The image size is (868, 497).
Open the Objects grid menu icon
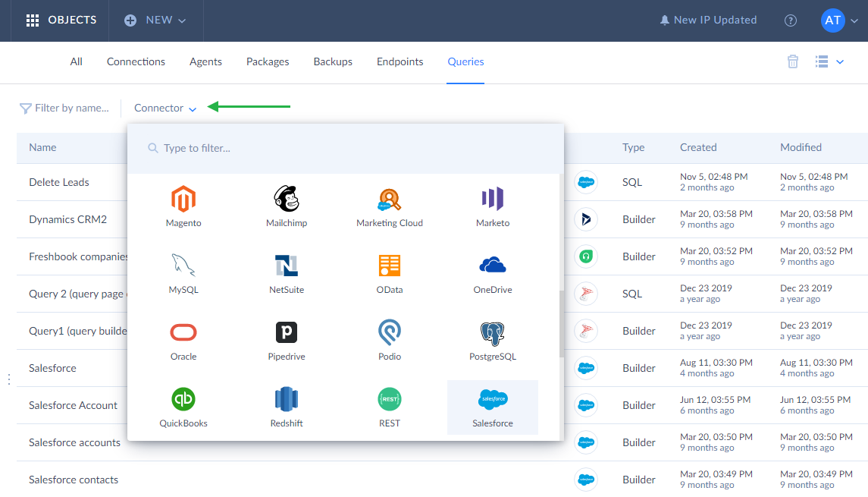[33, 20]
